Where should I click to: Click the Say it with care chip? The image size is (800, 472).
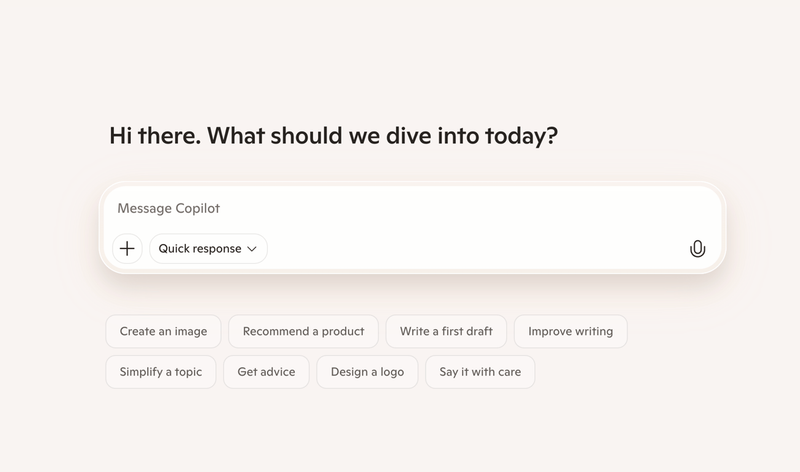click(480, 372)
